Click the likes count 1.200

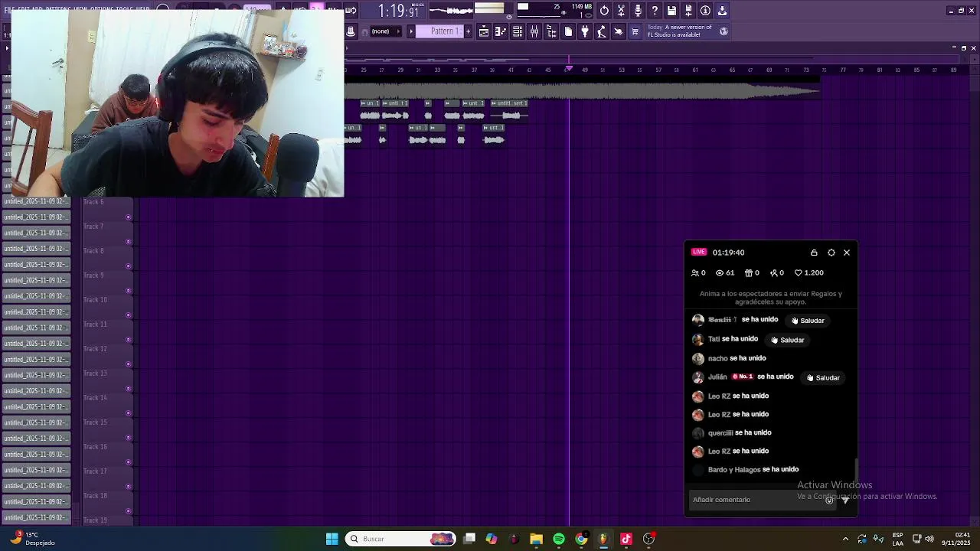point(809,272)
